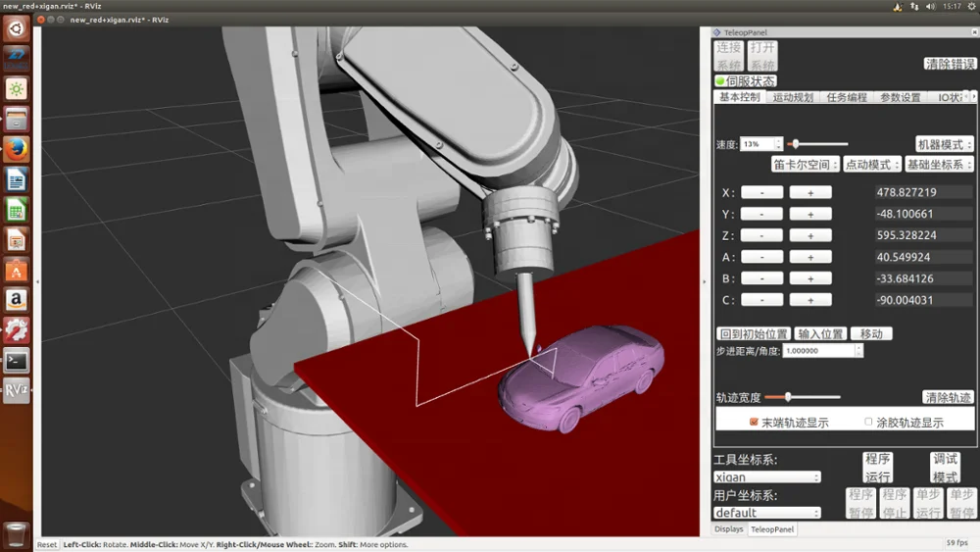Switch to the Displays tab
This screenshot has height=552, width=980.
pos(728,529)
